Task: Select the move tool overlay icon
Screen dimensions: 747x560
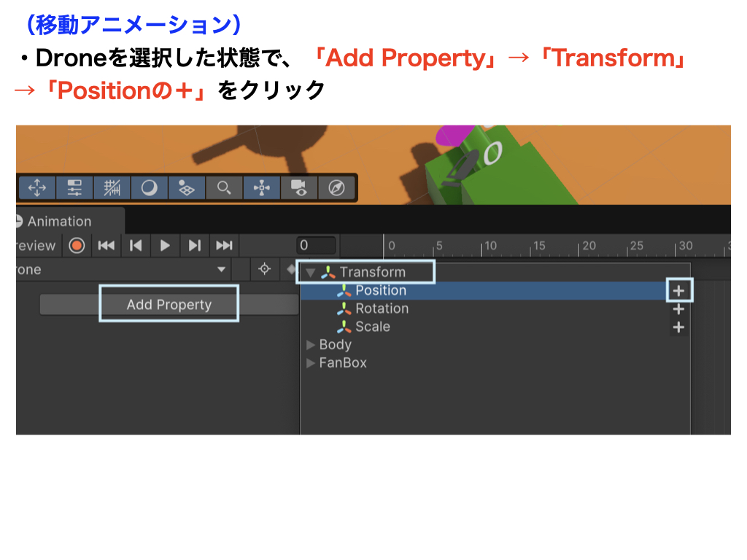Action: pyautogui.click(x=36, y=188)
